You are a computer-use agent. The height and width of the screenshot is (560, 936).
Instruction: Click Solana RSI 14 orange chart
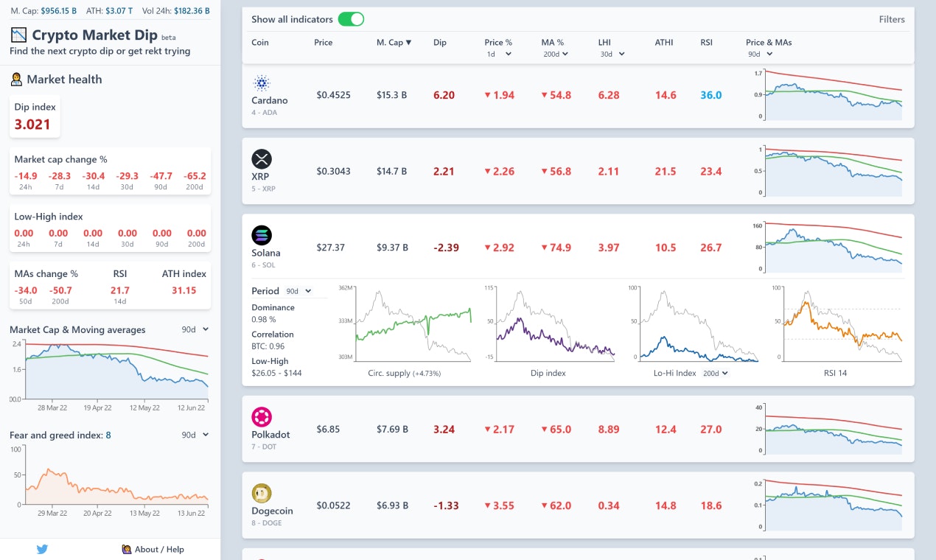(836, 323)
